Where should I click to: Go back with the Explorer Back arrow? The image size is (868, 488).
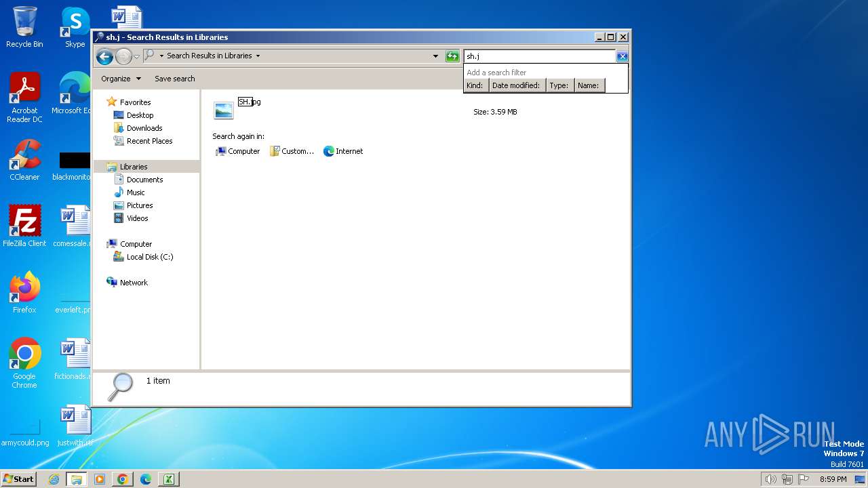(x=104, y=56)
